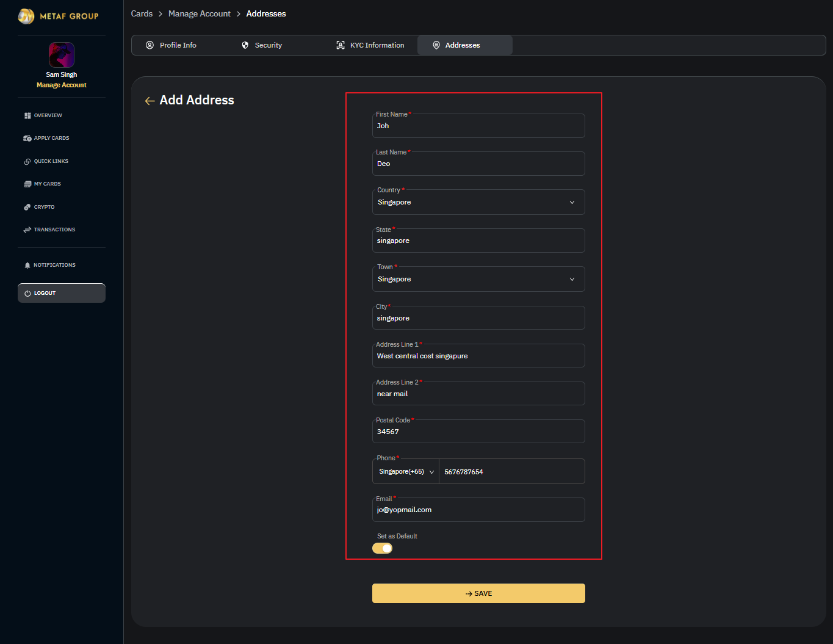Screen dimensions: 833x644
Task: Click the phone number field 5676787654
Action: (512, 471)
